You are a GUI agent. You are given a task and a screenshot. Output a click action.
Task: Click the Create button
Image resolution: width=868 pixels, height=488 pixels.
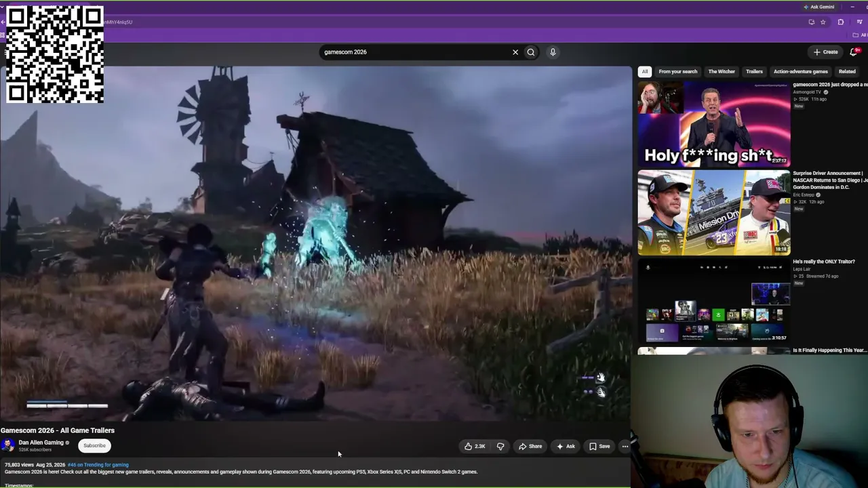(826, 52)
